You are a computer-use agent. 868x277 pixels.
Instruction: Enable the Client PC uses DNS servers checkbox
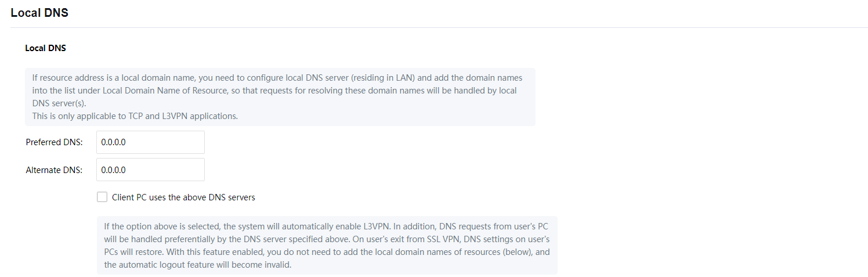click(102, 197)
